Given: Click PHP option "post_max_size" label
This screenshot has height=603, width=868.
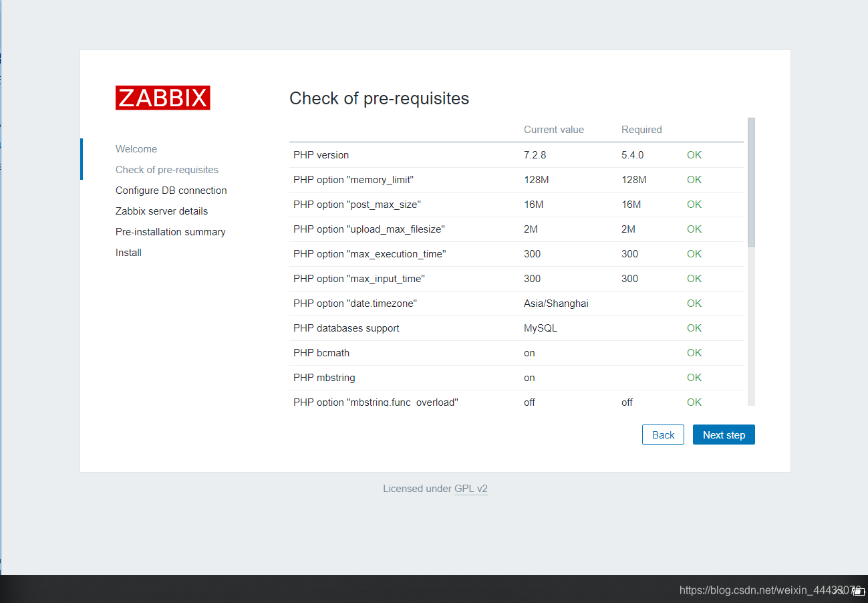Looking at the screenshot, I should pos(357,205).
